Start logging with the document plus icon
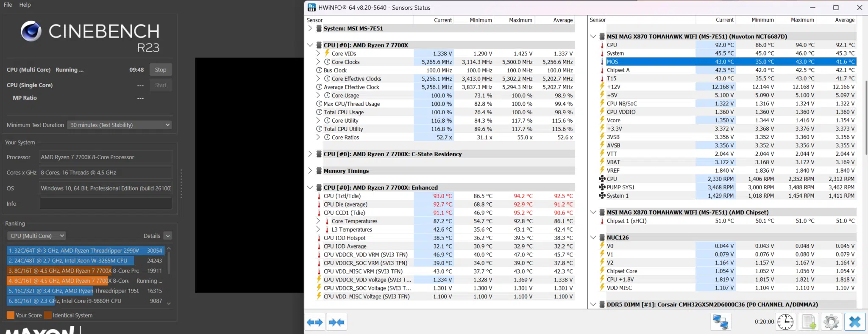This screenshot has height=334, width=868. [809, 322]
